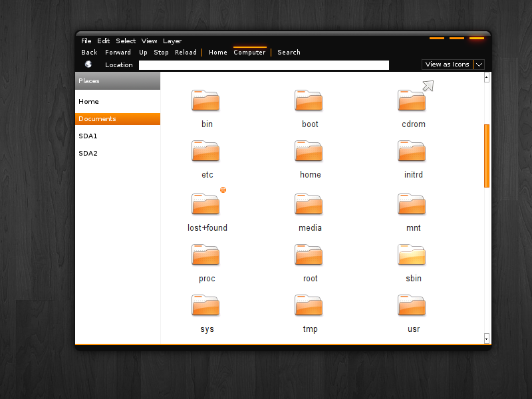532x399 pixels.
Task: Open the initrd folder icon
Action: pyautogui.click(x=412, y=151)
